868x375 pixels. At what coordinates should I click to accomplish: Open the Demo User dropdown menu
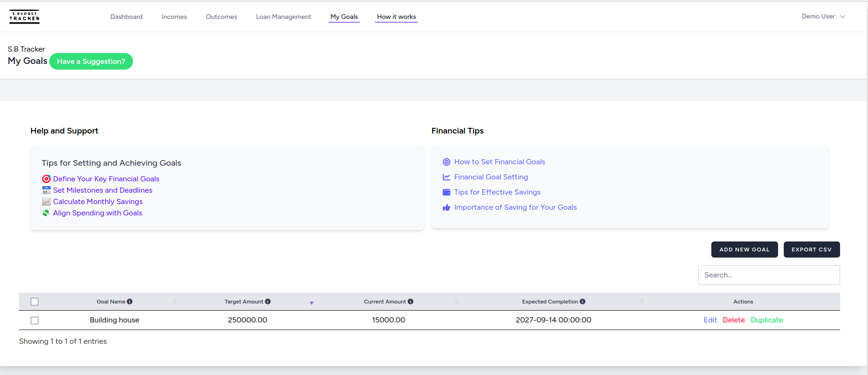pyautogui.click(x=823, y=17)
